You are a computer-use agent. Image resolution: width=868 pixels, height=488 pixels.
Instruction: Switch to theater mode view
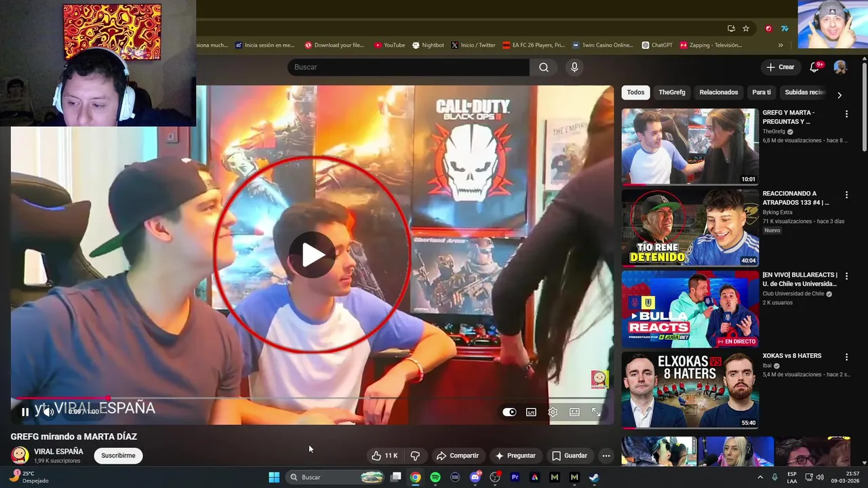(x=574, y=412)
